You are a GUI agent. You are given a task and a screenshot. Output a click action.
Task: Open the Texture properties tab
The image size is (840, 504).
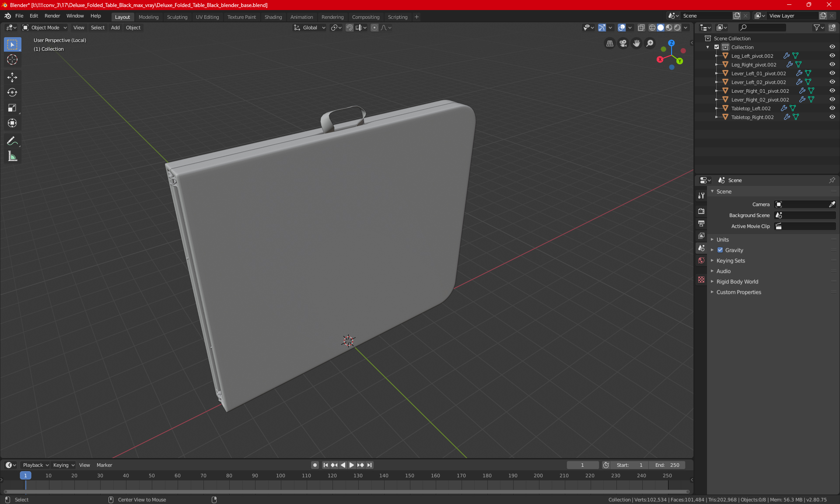(701, 280)
